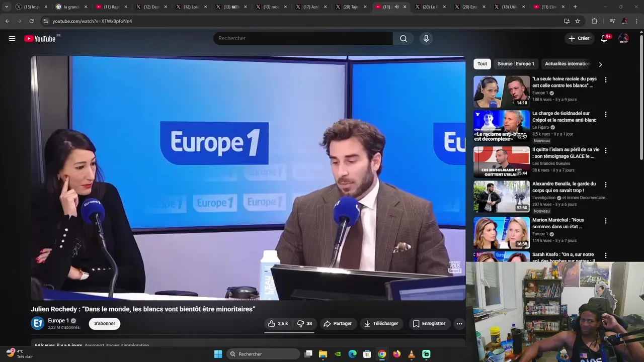The width and height of the screenshot is (644, 362).
Task: Open thumbnail of 'La seule haine raciale' video
Action: click(x=502, y=92)
